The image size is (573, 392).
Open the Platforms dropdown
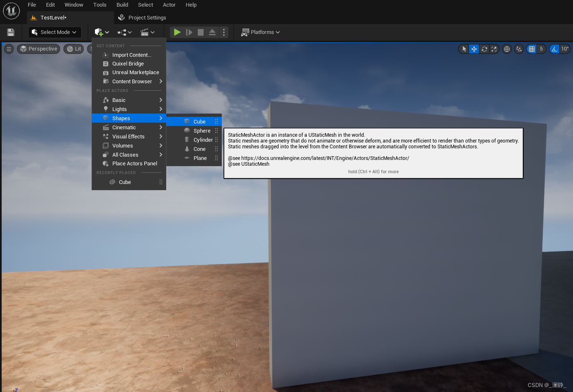260,32
